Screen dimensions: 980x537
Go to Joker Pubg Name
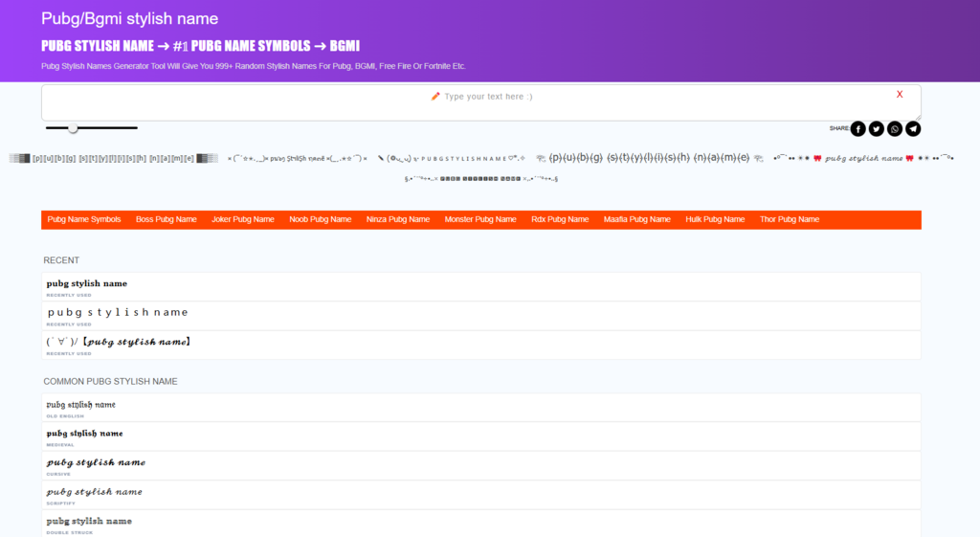tap(243, 220)
